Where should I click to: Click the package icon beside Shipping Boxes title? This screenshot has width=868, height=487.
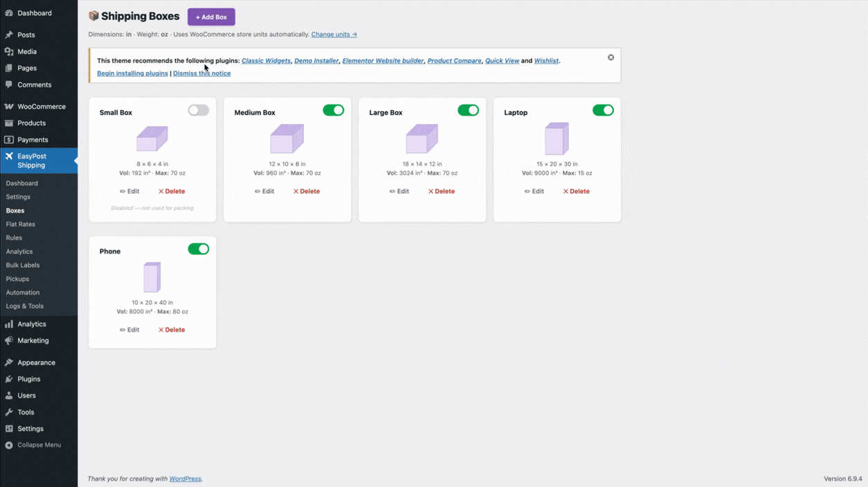[x=93, y=16]
